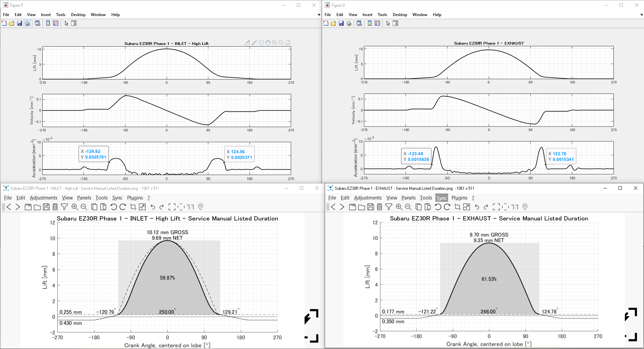Open Desktop menu in Figure 8
This screenshot has width=644, height=349.
400,15
